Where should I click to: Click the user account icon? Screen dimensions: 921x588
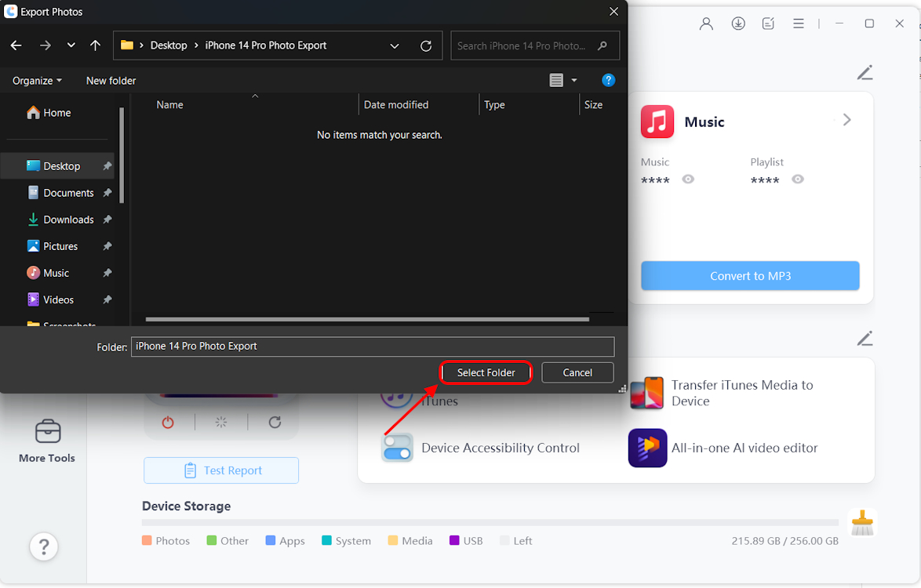706,24
